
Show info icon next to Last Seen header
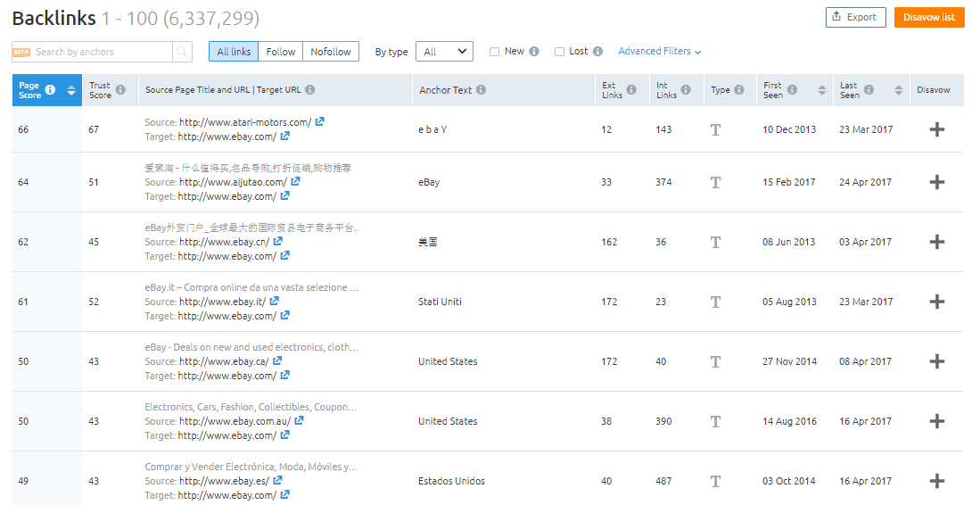click(869, 89)
